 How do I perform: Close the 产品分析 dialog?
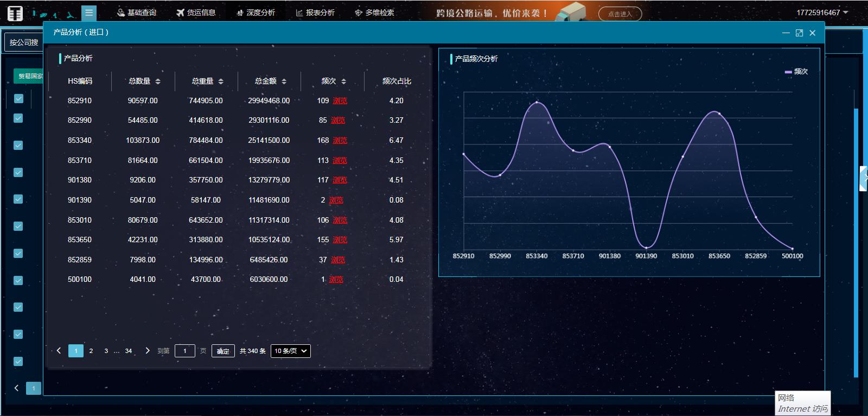(x=812, y=33)
